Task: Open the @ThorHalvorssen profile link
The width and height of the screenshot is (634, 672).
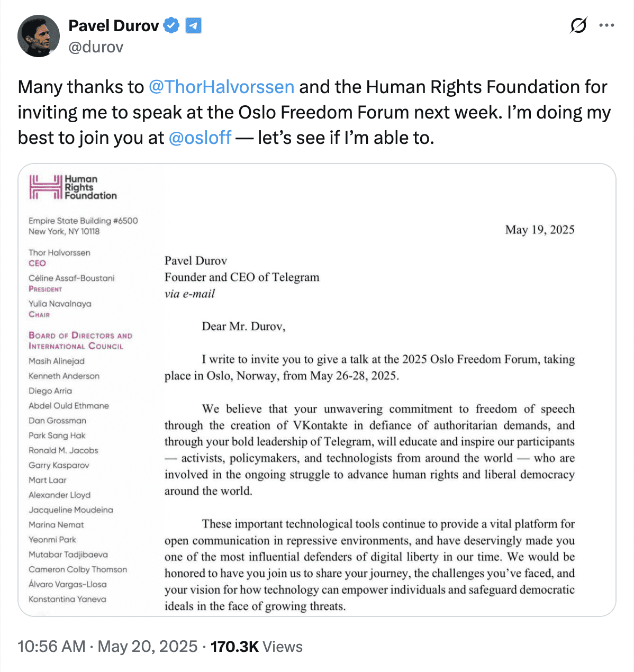Action: [222, 87]
